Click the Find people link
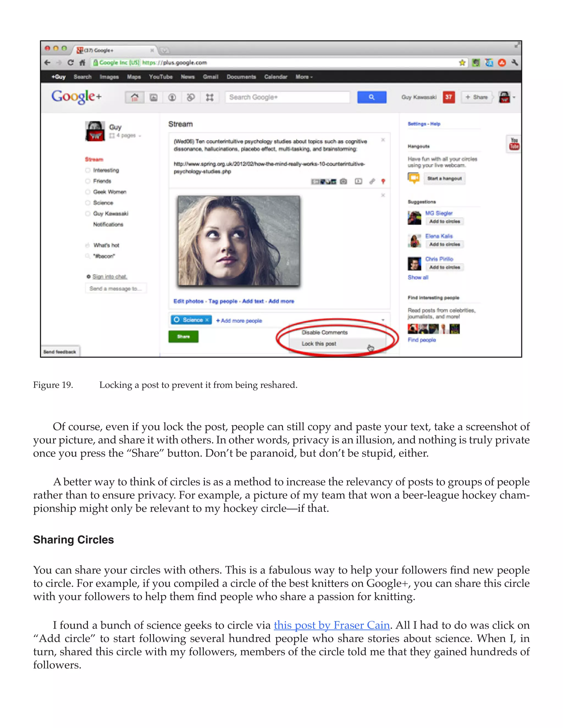This screenshot has height=728, width=563. [x=422, y=340]
